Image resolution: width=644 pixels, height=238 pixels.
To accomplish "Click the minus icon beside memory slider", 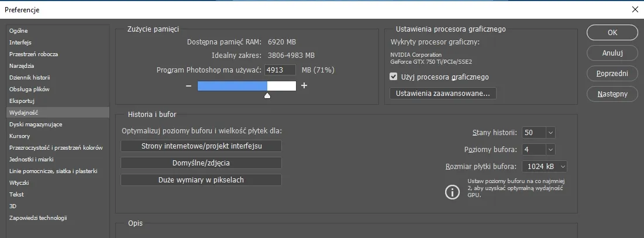I will click(188, 86).
